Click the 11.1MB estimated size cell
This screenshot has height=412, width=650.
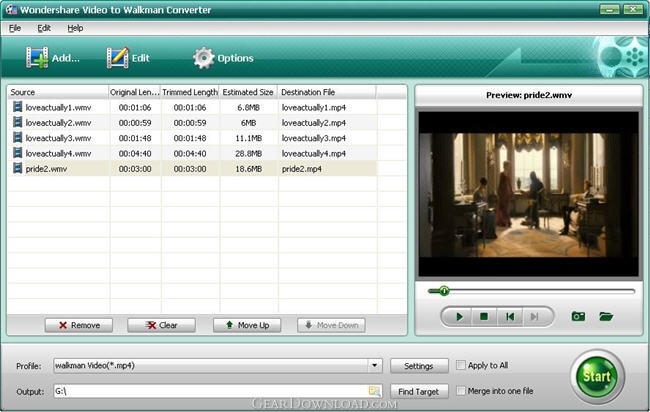point(248,138)
